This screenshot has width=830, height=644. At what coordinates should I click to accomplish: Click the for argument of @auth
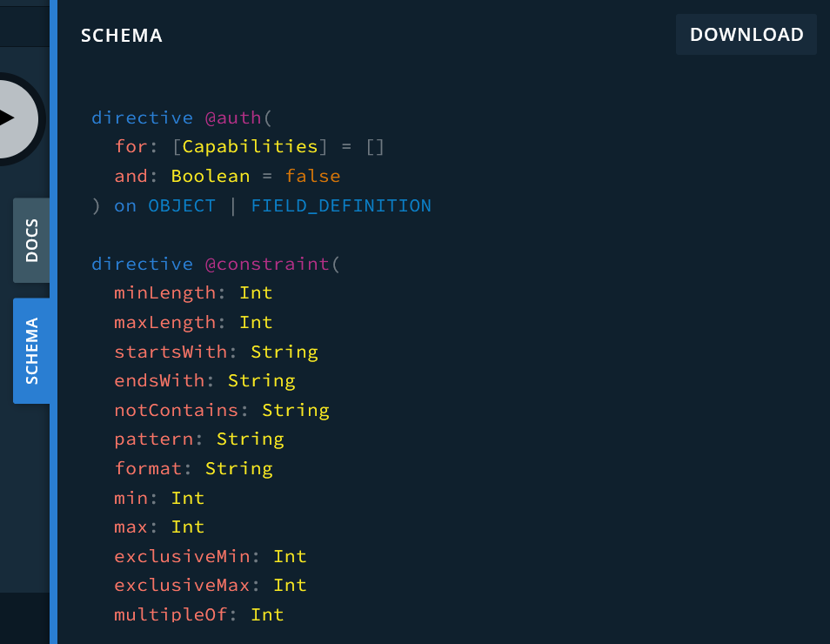point(131,147)
